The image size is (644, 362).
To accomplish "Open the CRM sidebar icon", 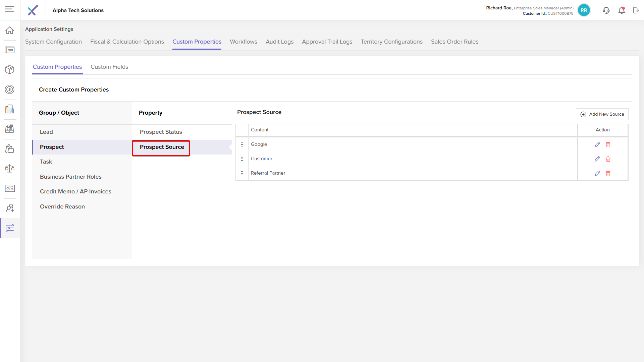I will point(10,50).
